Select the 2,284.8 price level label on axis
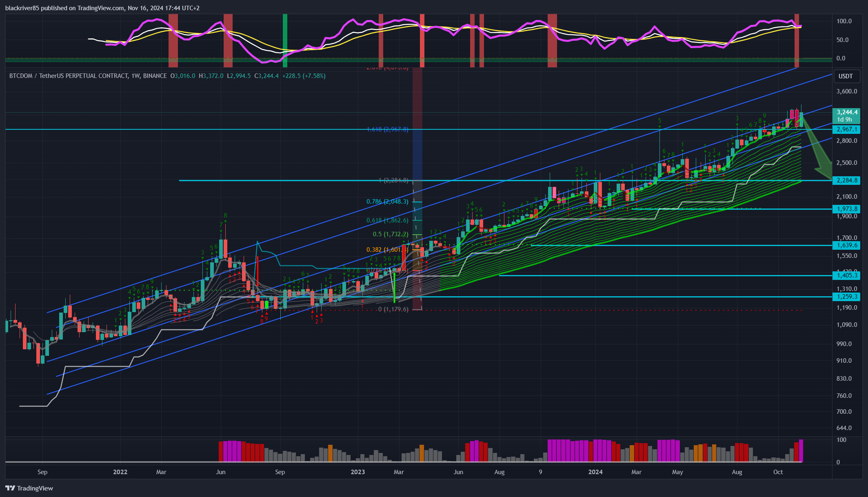This screenshot has width=868, height=497. coord(847,180)
